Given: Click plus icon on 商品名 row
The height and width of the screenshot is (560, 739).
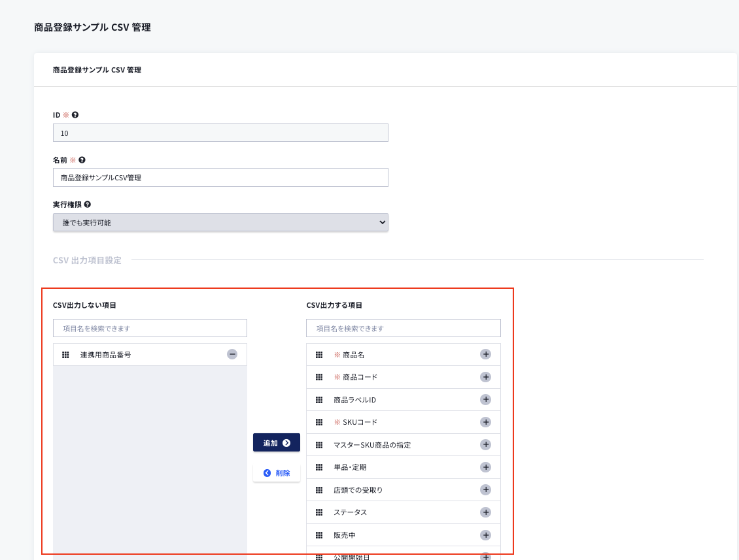Looking at the screenshot, I should [x=485, y=354].
